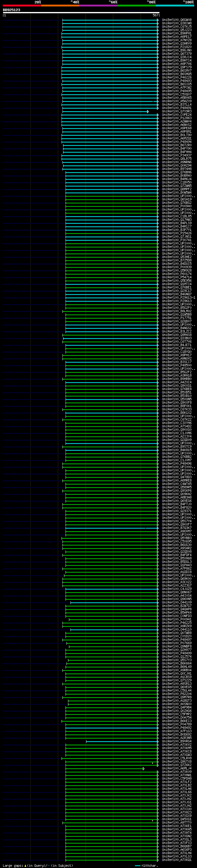Select label UniRef100_P34937
The height and width of the screenshot is (868, 197).
(177, 155)
